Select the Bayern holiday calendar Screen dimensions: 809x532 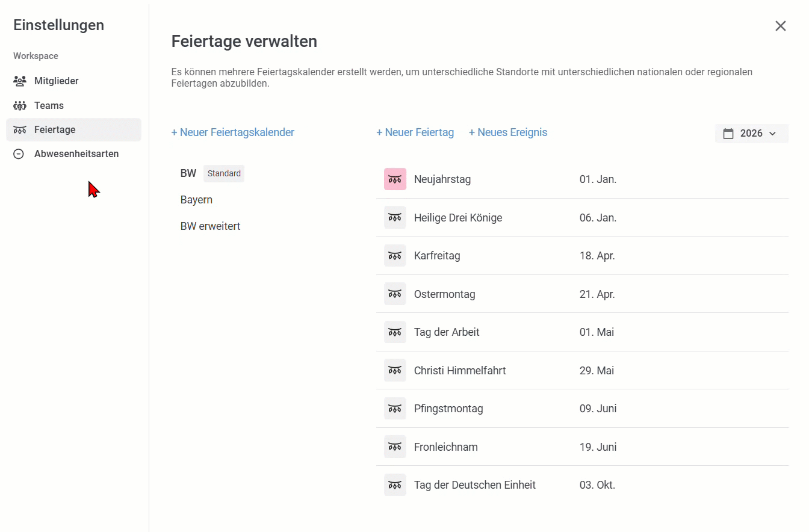coord(196,200)
